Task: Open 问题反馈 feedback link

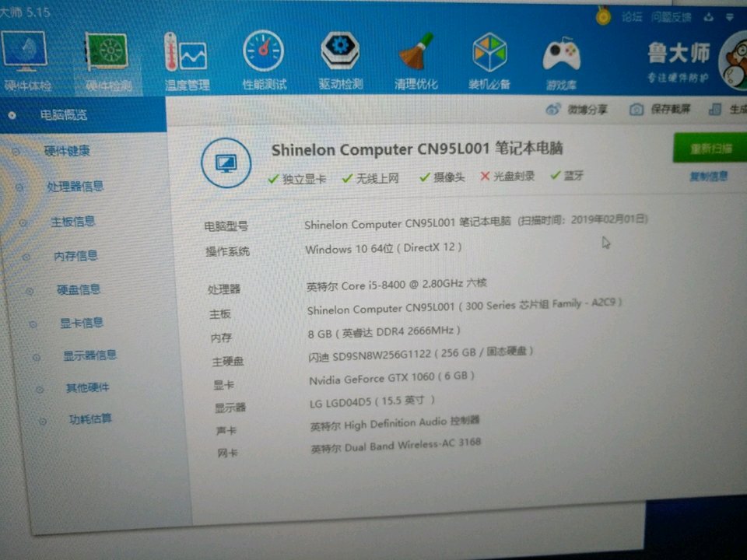Action: click(672, 18)
